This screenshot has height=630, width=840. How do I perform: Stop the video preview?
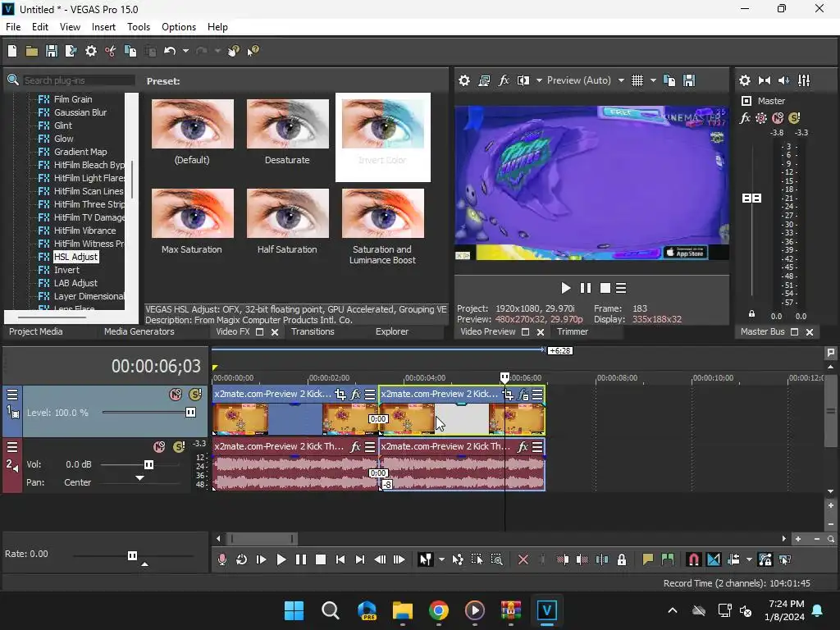coord(605,288)
